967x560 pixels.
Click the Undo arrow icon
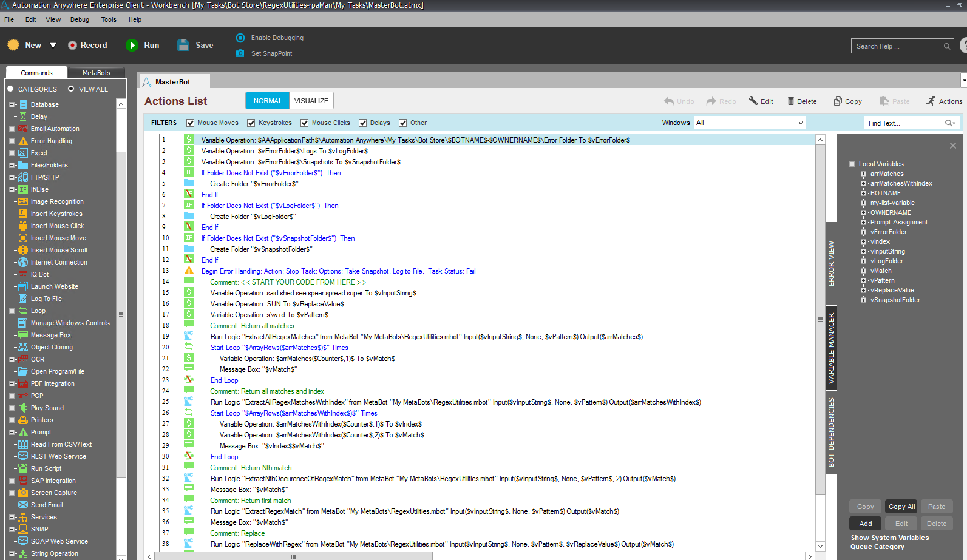pos(669,101)
